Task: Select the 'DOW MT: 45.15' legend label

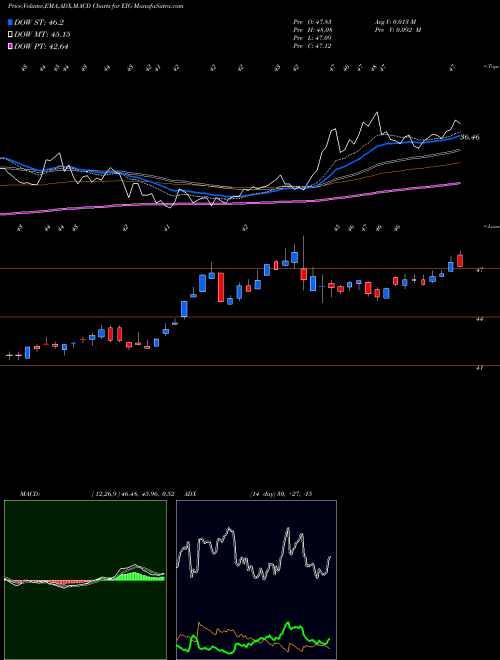Action: pos(42,35)
